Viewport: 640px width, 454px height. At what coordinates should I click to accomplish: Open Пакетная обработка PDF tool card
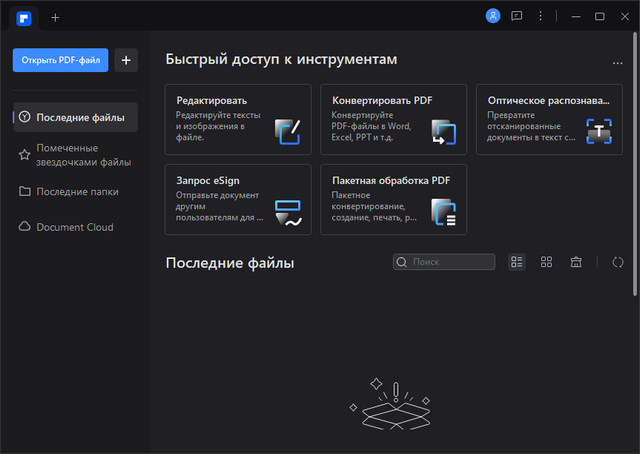pos(393,199)
